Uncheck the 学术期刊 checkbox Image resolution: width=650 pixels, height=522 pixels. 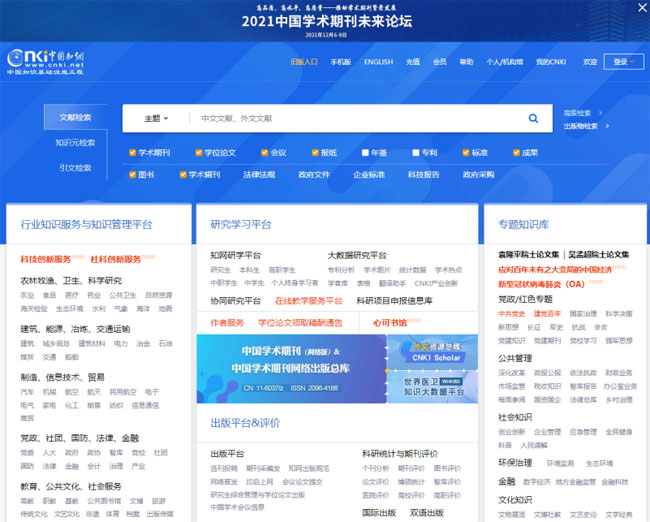pyautogui.click(x=133, y=153)
